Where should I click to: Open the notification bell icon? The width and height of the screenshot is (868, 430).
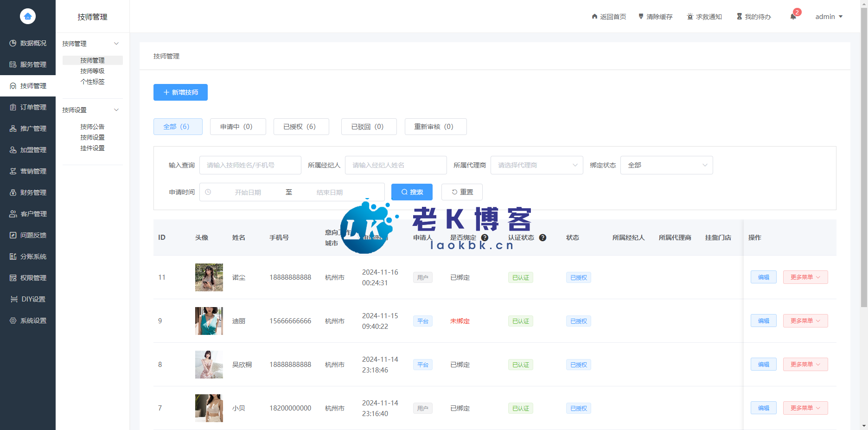[x=793, y=17]
